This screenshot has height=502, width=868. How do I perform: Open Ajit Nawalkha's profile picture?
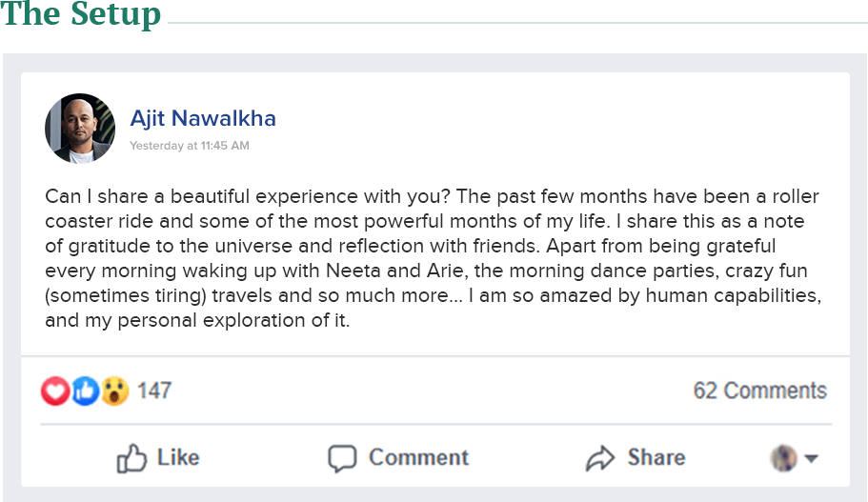tap(80, 129)
